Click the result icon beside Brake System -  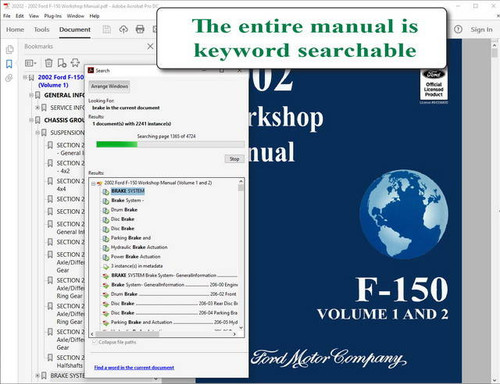(x=106, y=201)
